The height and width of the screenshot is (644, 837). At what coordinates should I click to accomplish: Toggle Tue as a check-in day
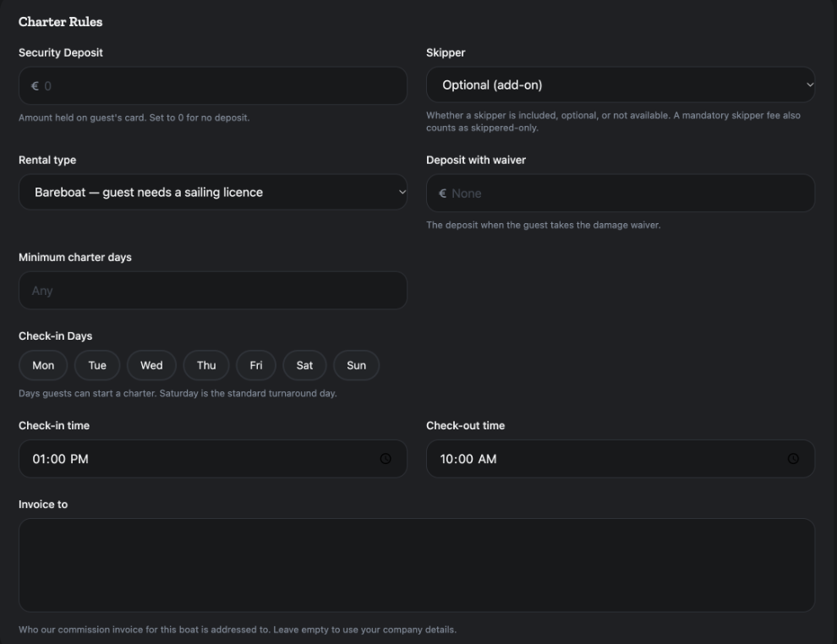[x=97, y=365]
